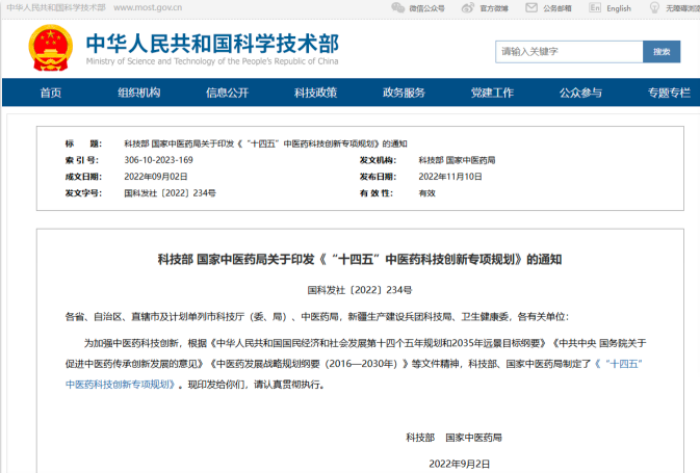Click the English language icon

pyautogui.click(x=595, y=8)
